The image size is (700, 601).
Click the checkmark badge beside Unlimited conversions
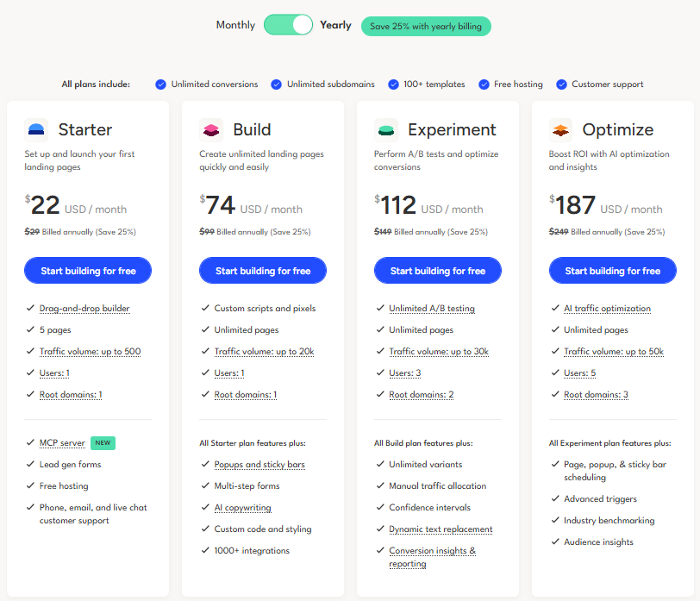coord(160,85)
